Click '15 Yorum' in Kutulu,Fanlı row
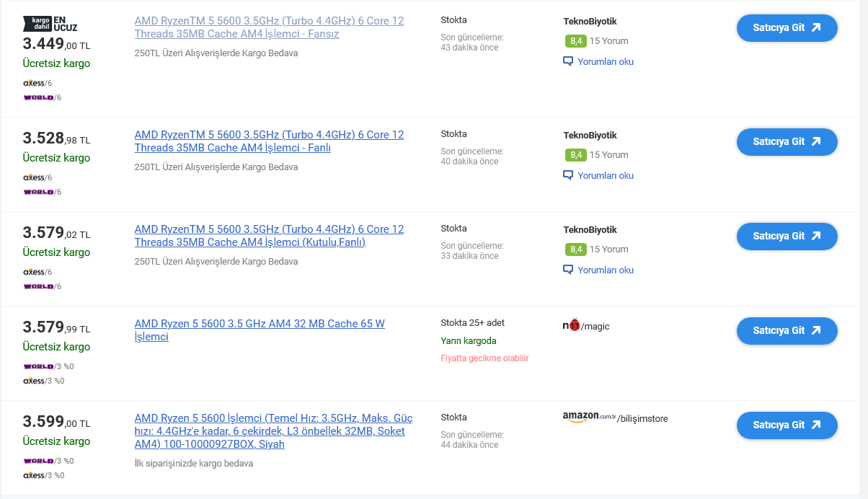Screen dimensions: 868x499 pos(608,249)
